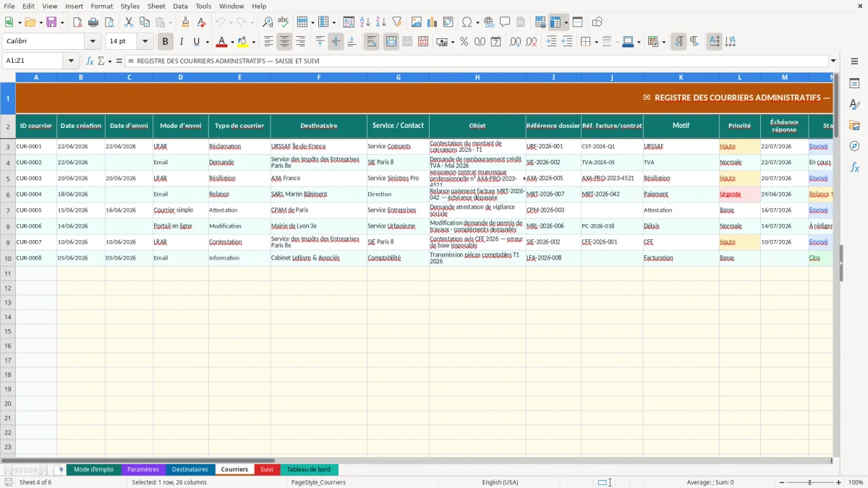
Task: Click the yellow Background Color swatch
Action: point(243,42)
